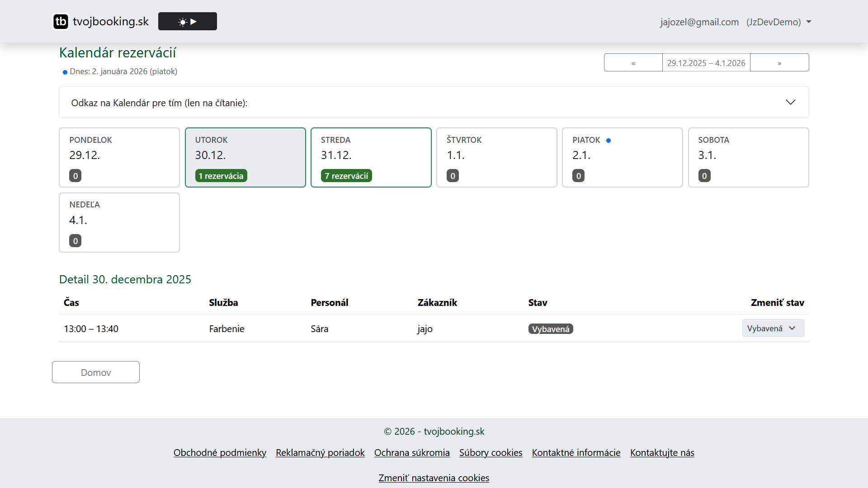This screenshot has width=868, height=488.
Task: Toggle the light/dark theme button
Action: (x=187, y=21)
